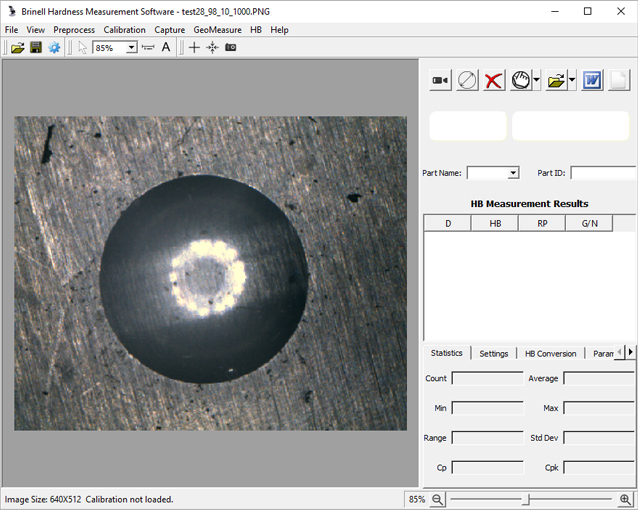Switch to the Settings tab
Image resolution: width=640 pixels, height=510 pixels.
point(493,353)
